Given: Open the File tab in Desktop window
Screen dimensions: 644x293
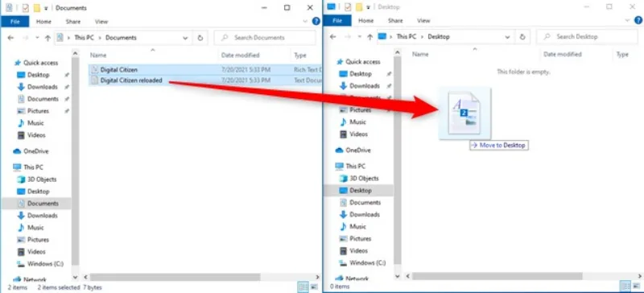Looking at the screenshot, I should [x=337, y=21].
